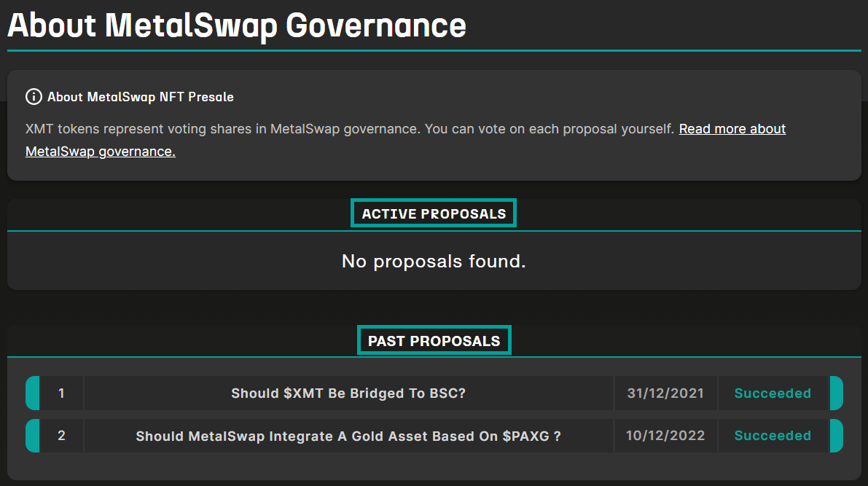
Task: Click the "About MetalSwap NFT Presale" heading text
Action: tap(140, 97)
